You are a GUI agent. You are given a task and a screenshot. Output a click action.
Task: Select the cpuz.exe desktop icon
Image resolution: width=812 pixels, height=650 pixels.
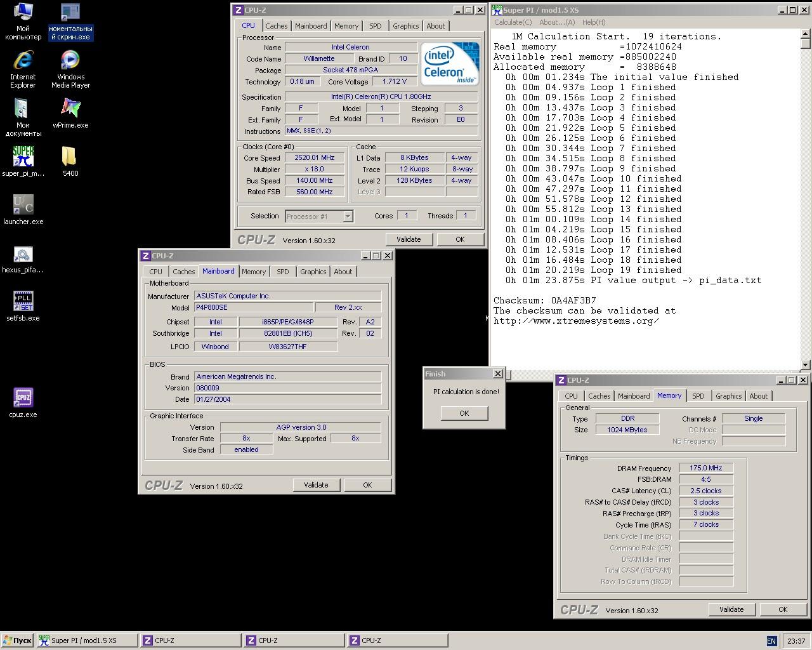[x=23, y=403]
